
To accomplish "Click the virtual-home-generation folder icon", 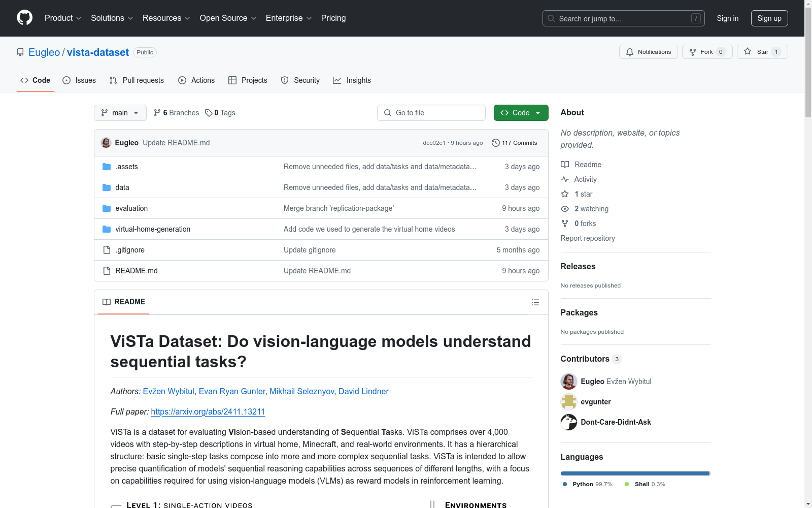I will [x=107, y=229].
